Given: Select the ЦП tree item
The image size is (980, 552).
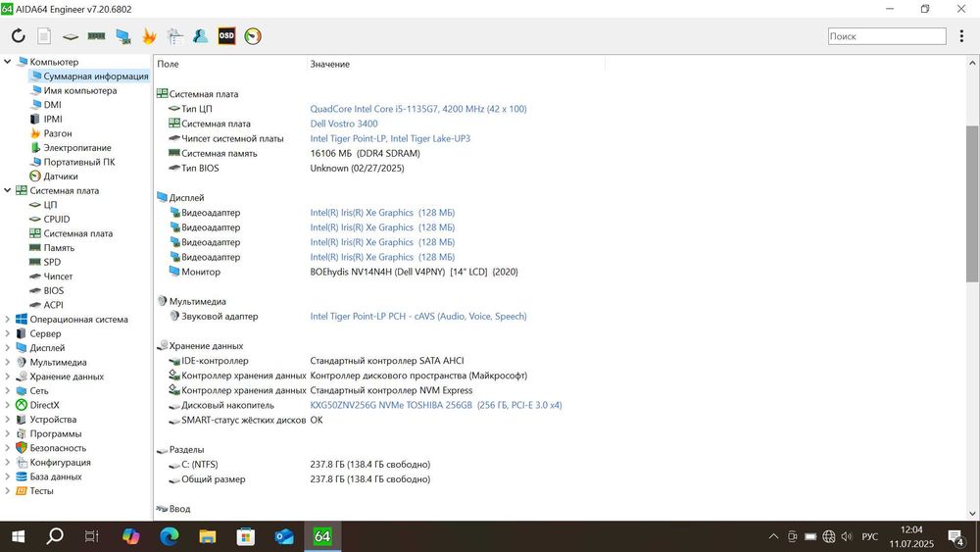Looking at the screenshot, I should (x=43, y=205).
